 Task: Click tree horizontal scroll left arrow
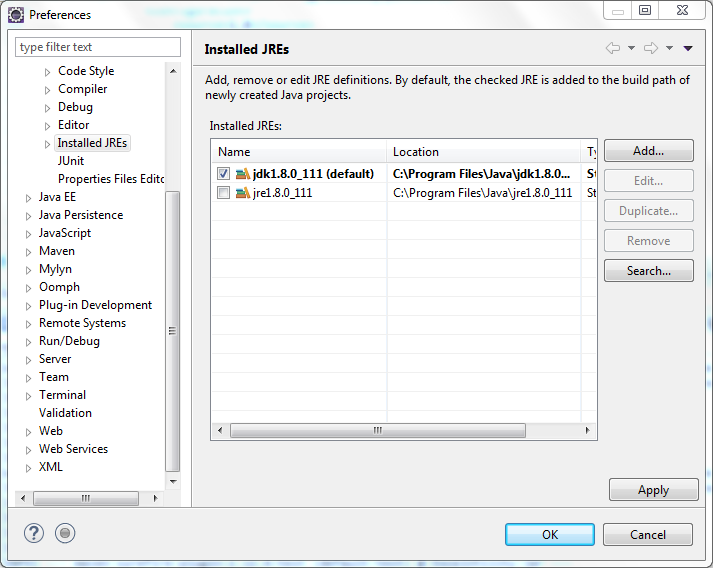[23, 498]
